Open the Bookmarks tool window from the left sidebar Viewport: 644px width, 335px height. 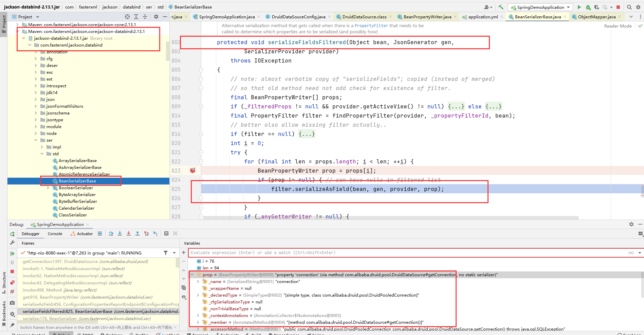(4, 313)
